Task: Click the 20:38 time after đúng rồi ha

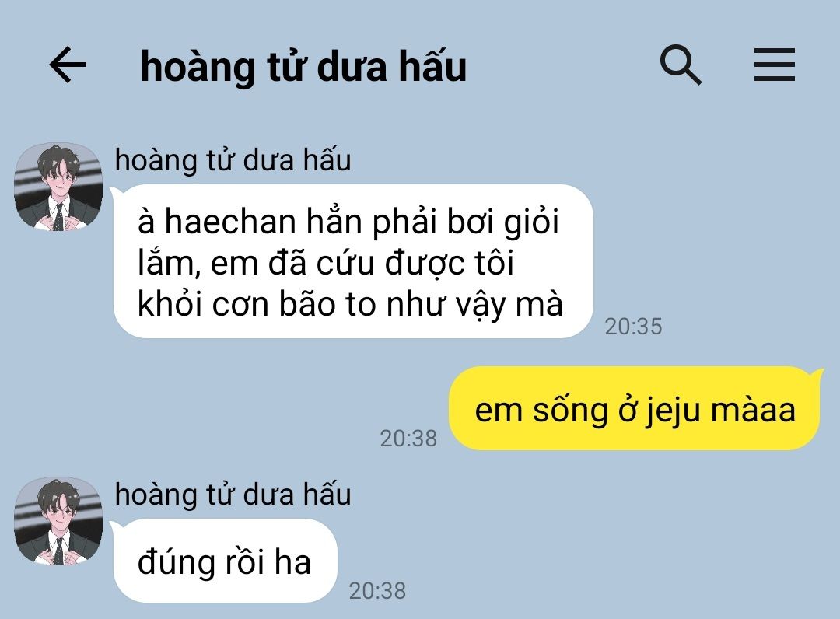Action: tap(377, 591)
